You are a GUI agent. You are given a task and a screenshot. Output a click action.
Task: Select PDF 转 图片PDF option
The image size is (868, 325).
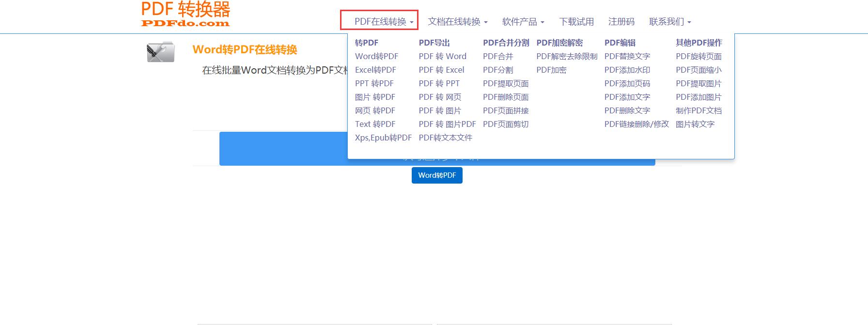pyautogui.click(x=448, y=124)
